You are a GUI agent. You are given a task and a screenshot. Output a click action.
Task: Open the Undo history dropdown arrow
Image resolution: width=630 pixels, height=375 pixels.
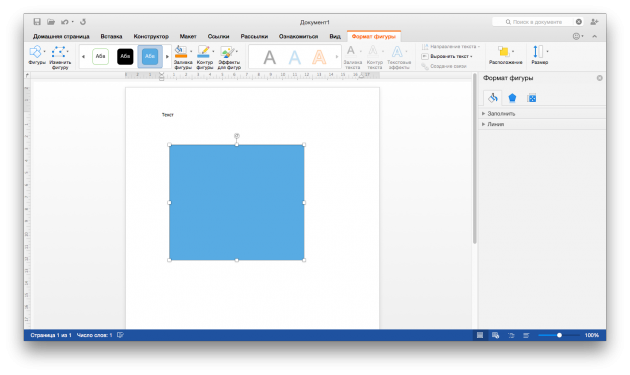(x=73, y=22)
